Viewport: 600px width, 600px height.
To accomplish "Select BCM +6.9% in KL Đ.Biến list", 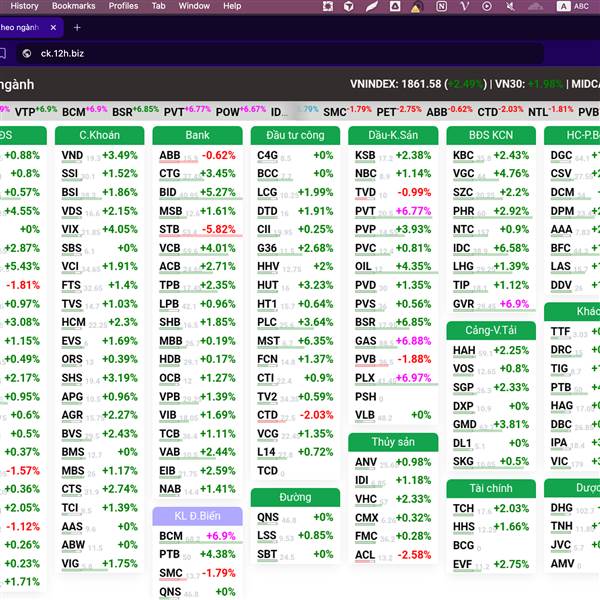I will click(197, 536).
